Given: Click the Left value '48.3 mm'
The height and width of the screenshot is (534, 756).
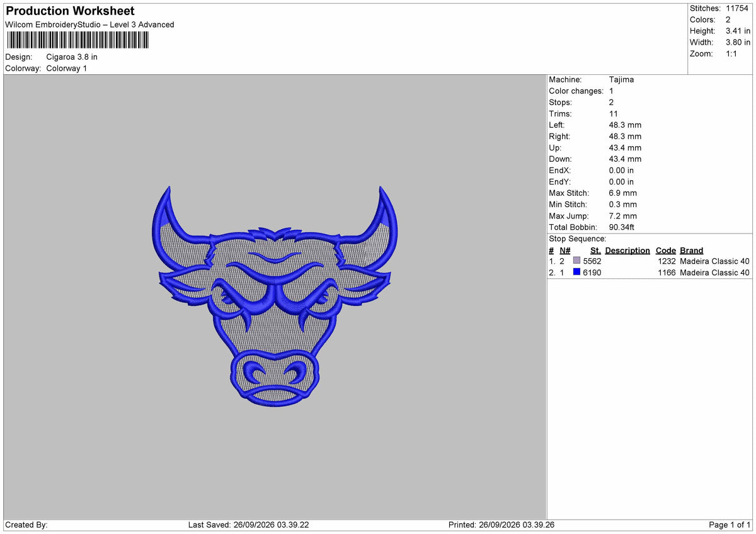Looking at the screenshot, I should pyautogui.click(x=625, y=125).
